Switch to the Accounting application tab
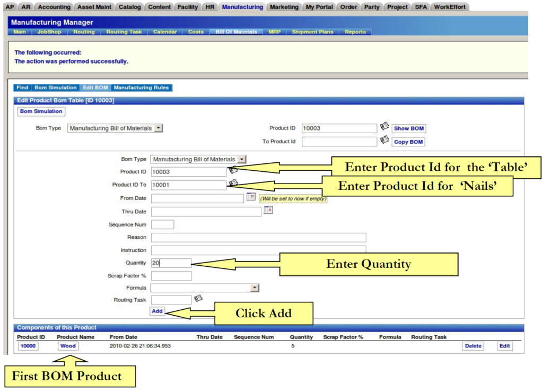The height and width of the screenshot is (392, 543). point(54,7)
